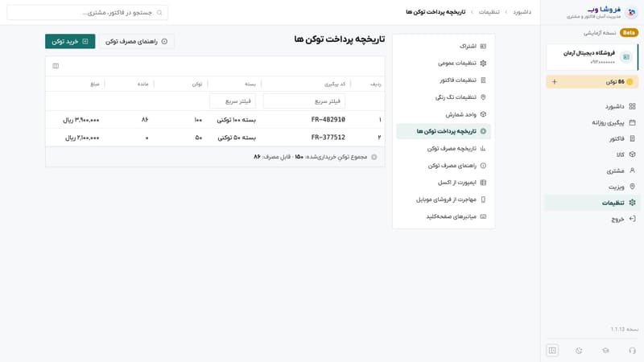Focus the invoice and customer search box
Viewport: 644px width, 362px height.
(88, 13)
